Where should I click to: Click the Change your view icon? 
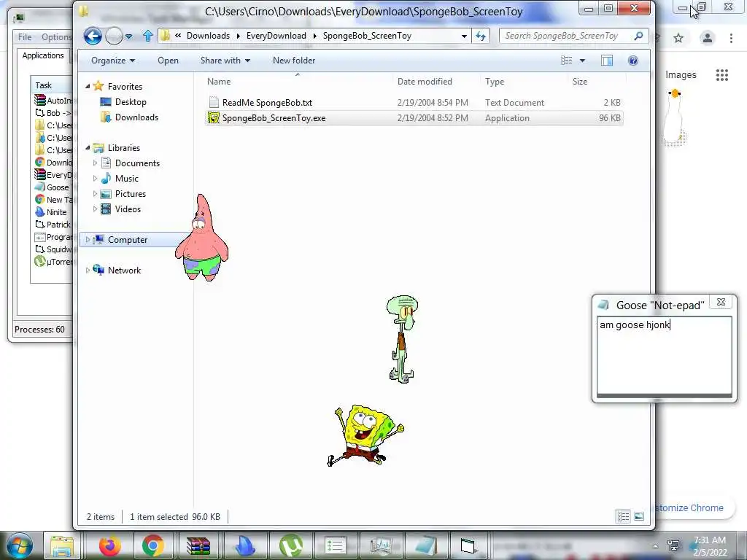[x=566, y=61]
